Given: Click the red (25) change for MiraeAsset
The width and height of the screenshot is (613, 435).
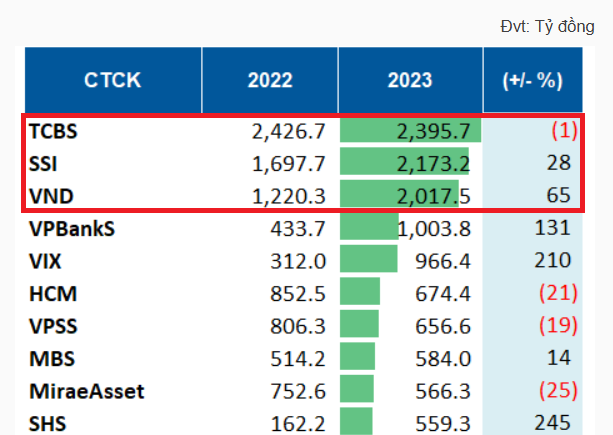Looking at the screenshot, I should [558, 390].
